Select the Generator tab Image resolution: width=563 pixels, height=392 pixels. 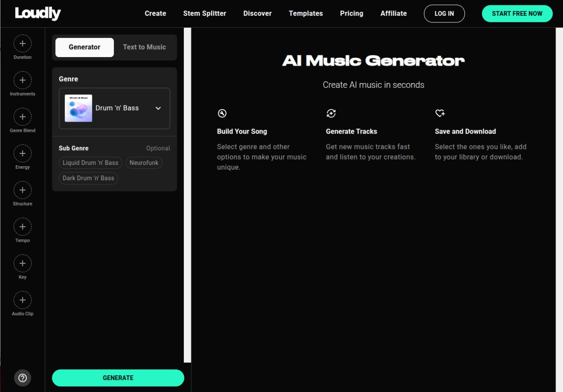pyautogui.click(x=84, y=47)
